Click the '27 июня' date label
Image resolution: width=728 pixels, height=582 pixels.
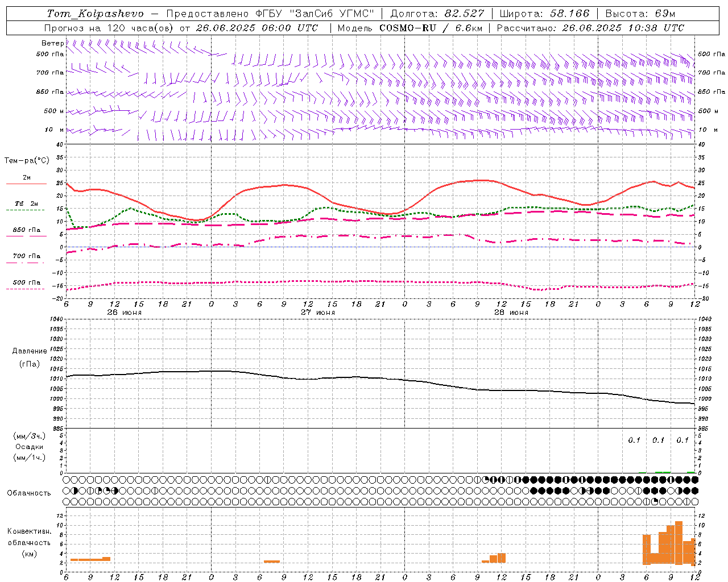click(318, 312)
